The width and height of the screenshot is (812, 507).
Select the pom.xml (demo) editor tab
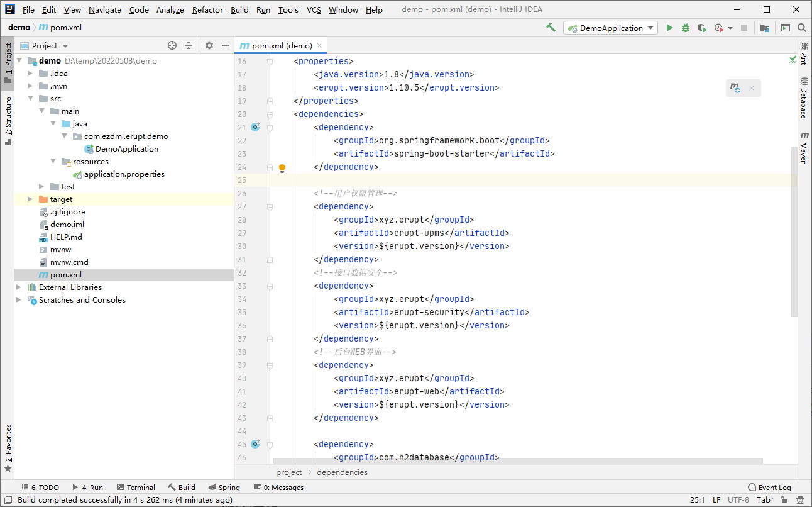pyautogui.click(x=282, y=45)
